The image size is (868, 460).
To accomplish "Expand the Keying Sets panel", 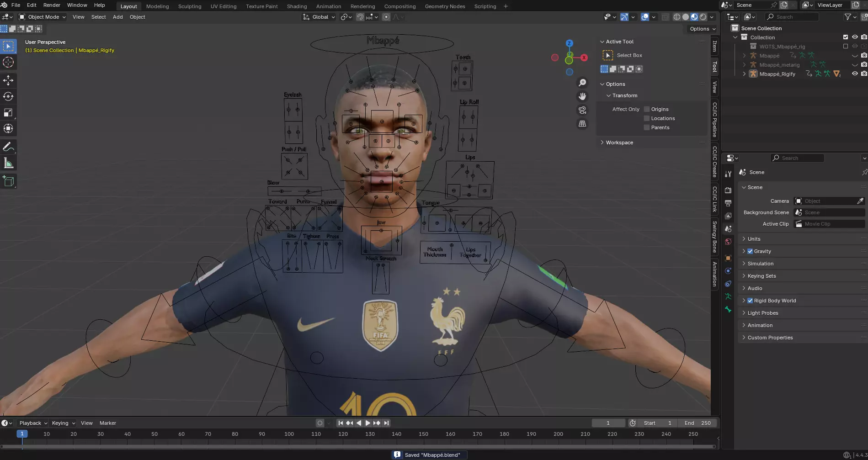I will (x=761, y=276).
